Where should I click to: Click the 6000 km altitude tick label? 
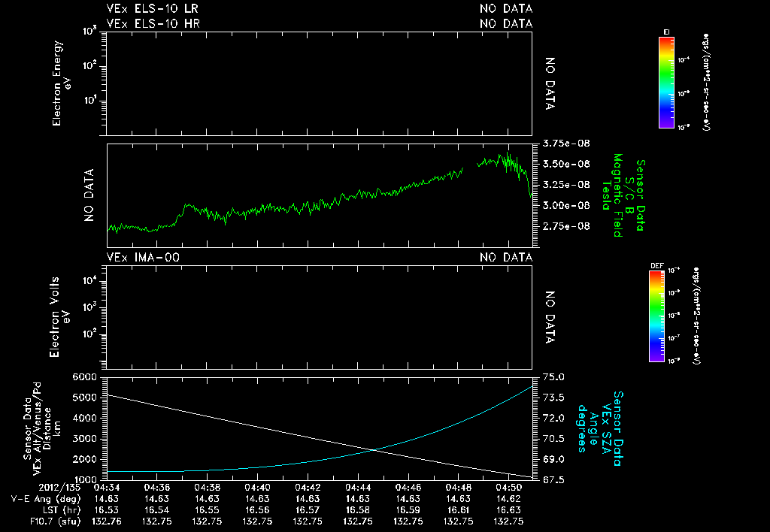point(84,377)
